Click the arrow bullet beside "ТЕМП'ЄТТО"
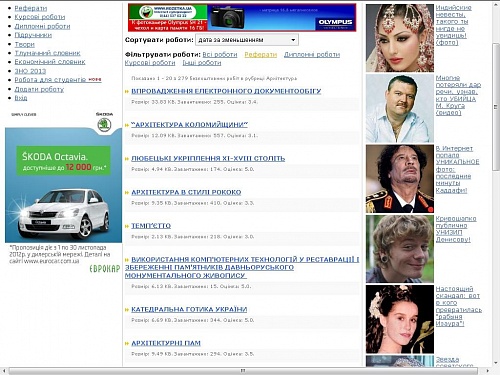500x375 pixels. pyautogui.click(x=127, y=226)
